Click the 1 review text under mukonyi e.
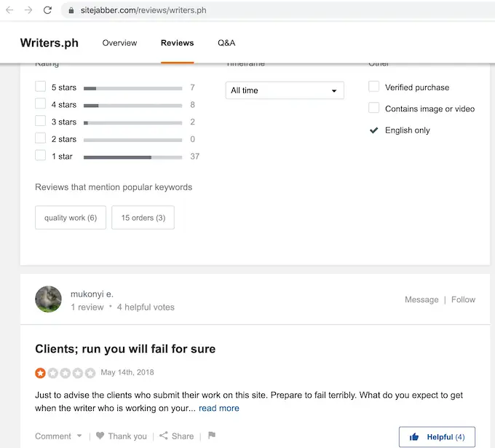The height and width of the screenshot is (448, 495). (87, 307)
